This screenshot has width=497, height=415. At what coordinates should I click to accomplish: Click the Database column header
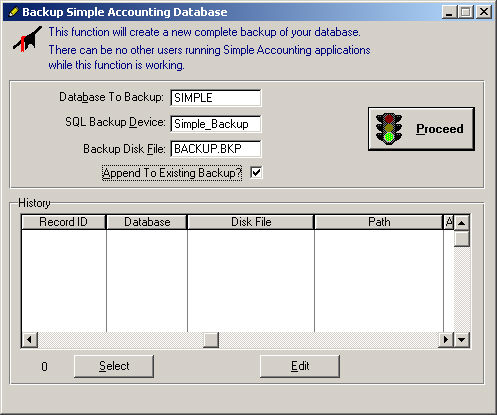pos(147,222)
